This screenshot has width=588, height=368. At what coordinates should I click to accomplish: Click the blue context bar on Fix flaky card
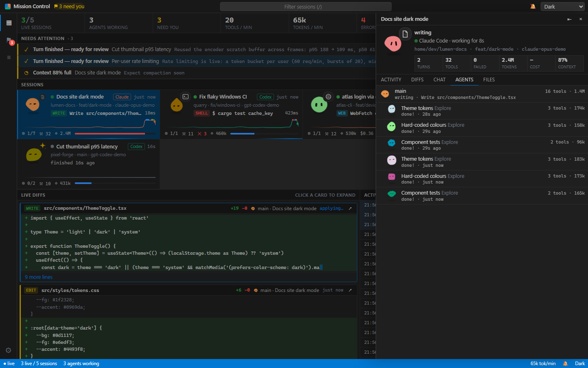click(x=265, y=134)
